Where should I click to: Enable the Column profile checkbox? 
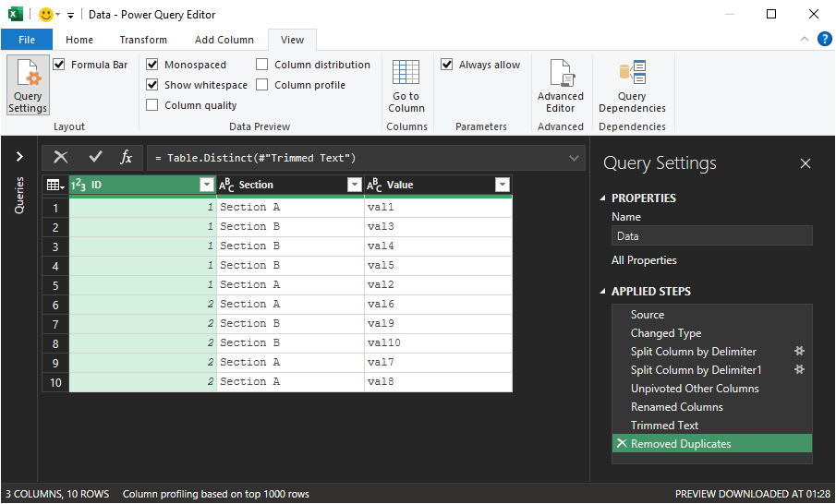tap(261, 85)
